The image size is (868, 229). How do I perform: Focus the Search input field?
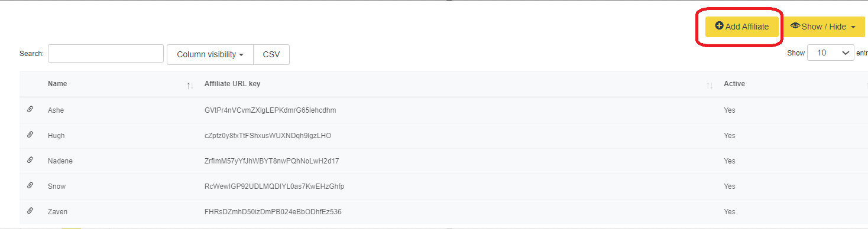106,53
